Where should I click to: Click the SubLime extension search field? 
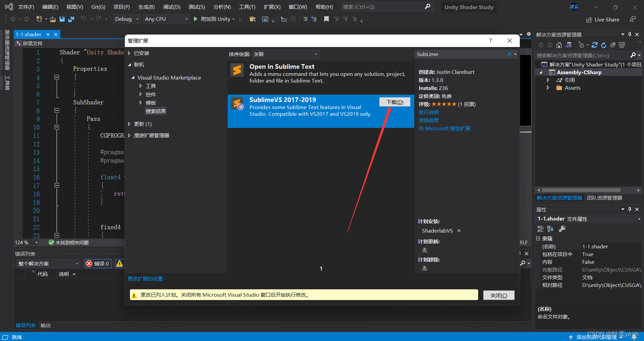click(461, 54)
